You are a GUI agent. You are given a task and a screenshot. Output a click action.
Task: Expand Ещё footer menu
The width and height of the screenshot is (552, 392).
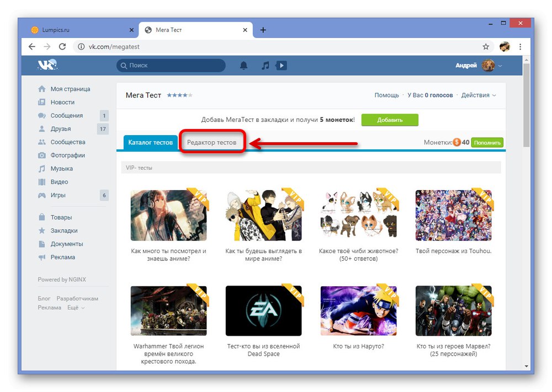[x=76, y=308]
